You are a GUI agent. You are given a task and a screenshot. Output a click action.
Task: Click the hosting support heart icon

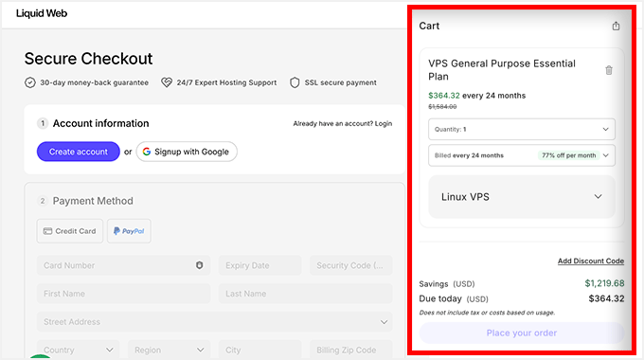click(x=167, y=82)
